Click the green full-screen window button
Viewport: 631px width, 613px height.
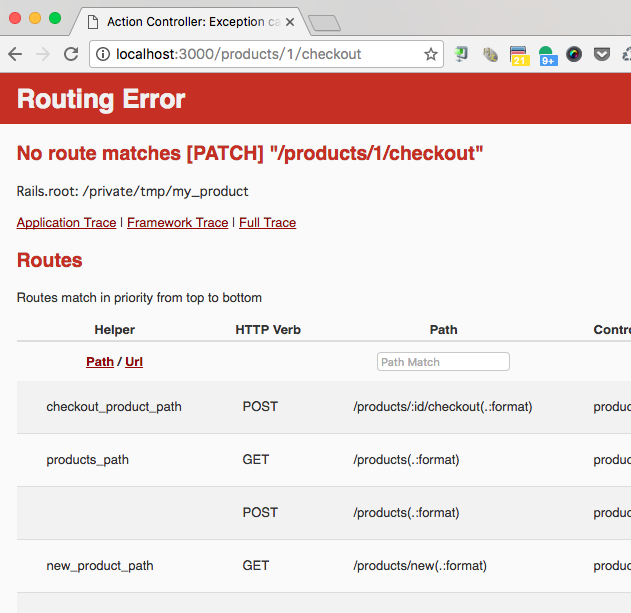[x=55, y=18]
